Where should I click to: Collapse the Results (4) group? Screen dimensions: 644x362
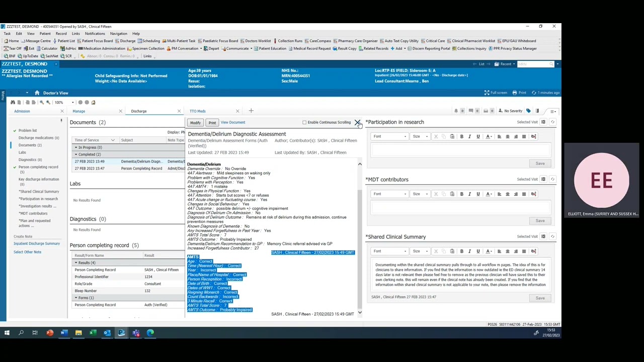point(76,262)
